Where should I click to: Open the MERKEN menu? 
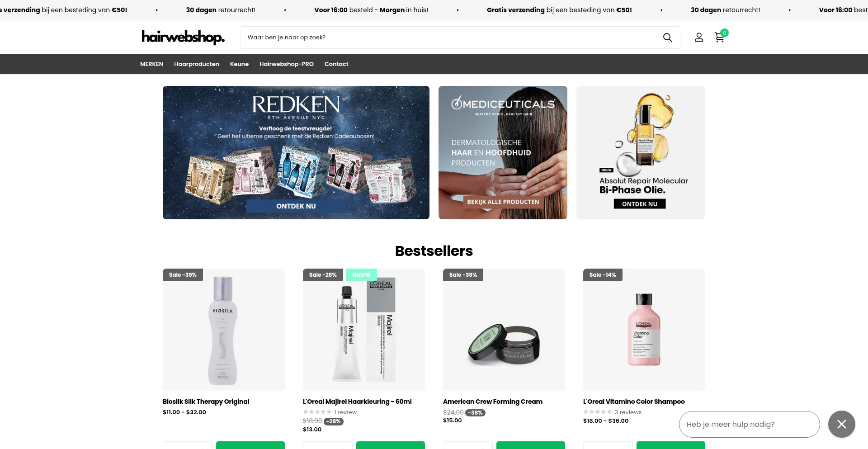[x=151, y=64]
